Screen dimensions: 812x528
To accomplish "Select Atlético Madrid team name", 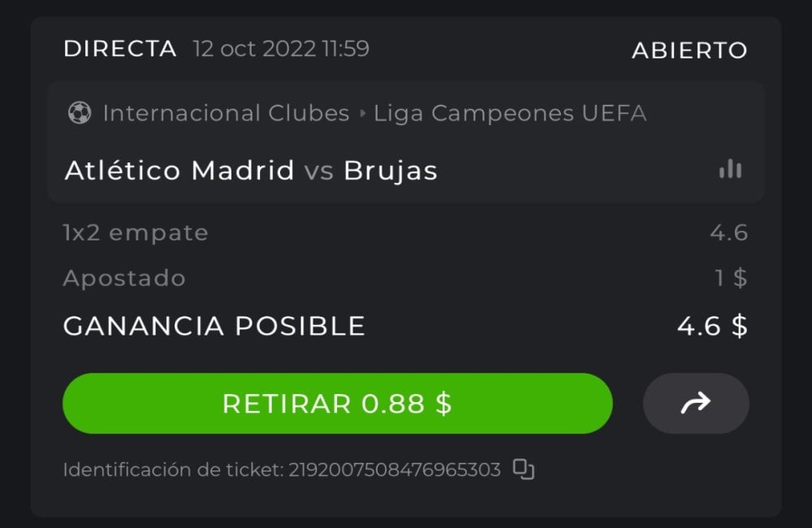I will [179, 171].
